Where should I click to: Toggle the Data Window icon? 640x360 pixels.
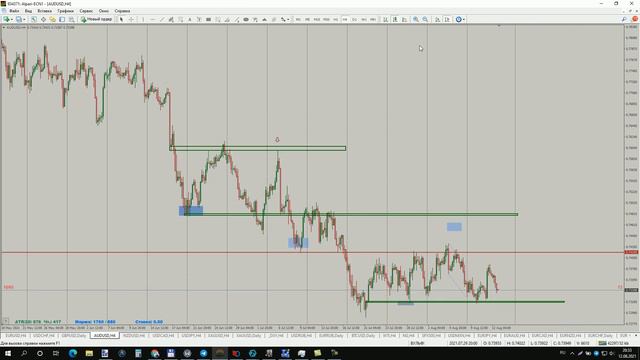click(43, 19)
